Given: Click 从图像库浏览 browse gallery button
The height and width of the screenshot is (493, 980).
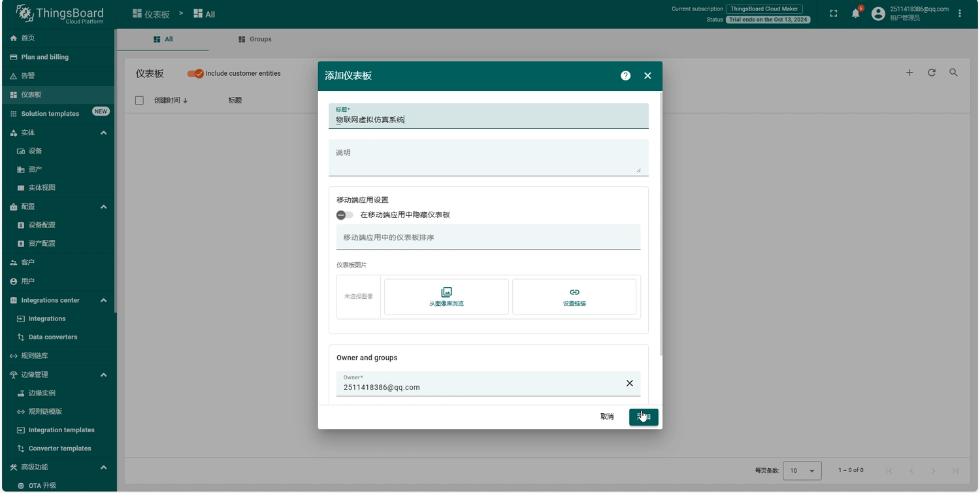Looking at the screenshot, I should point(446,297).
